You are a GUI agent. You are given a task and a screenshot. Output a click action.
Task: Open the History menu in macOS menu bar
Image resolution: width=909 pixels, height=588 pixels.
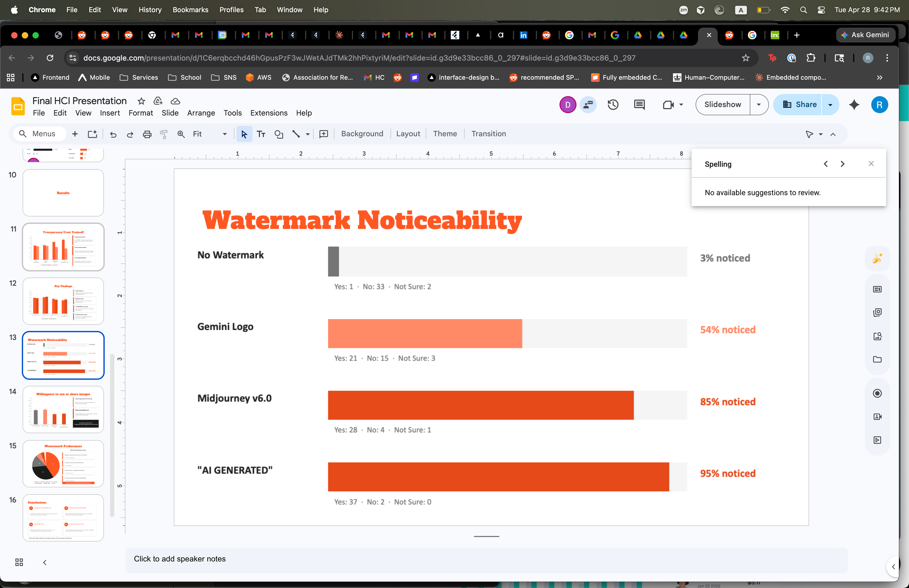tap(150, 10)
